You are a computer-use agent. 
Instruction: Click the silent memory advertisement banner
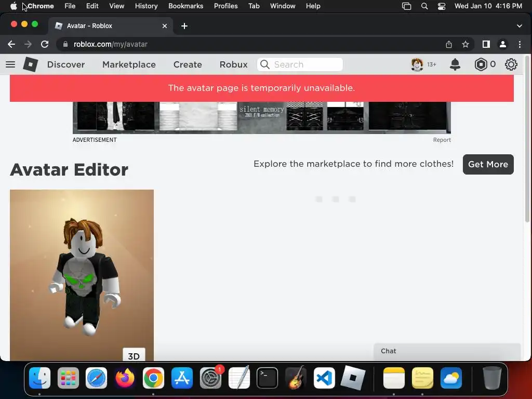[262, 117]
